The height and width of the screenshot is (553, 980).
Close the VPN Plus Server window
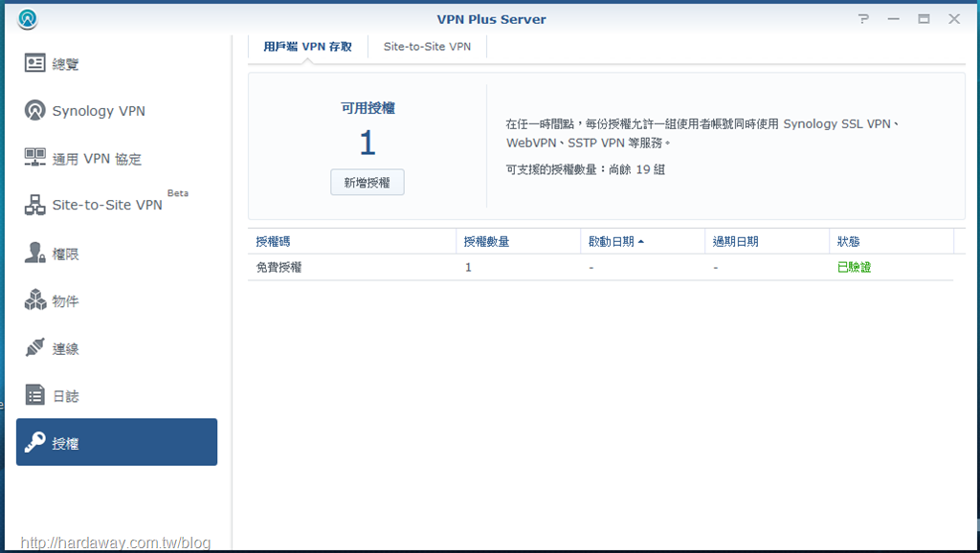pos(954,19)
